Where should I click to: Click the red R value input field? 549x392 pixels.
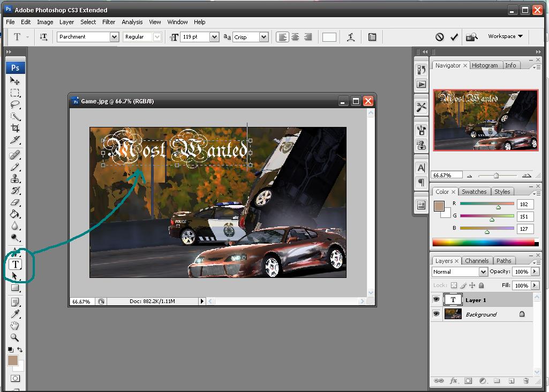click(525, 204)
